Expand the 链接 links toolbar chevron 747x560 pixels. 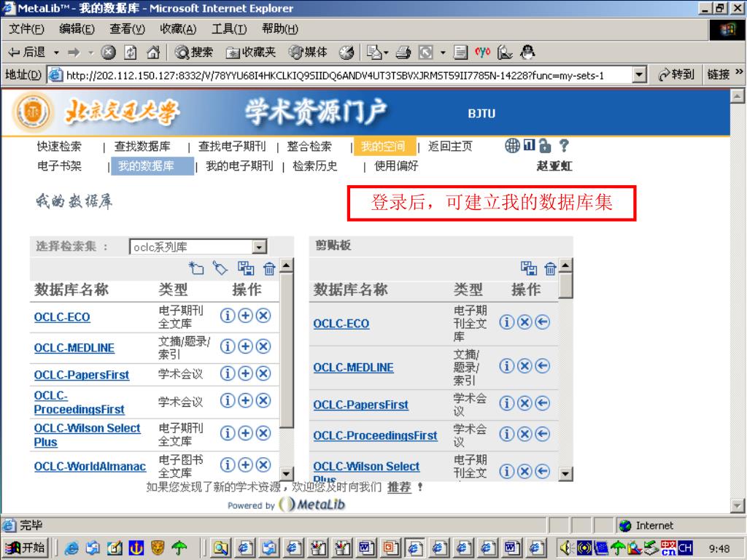pyautogui.click(x=739, y=72)
